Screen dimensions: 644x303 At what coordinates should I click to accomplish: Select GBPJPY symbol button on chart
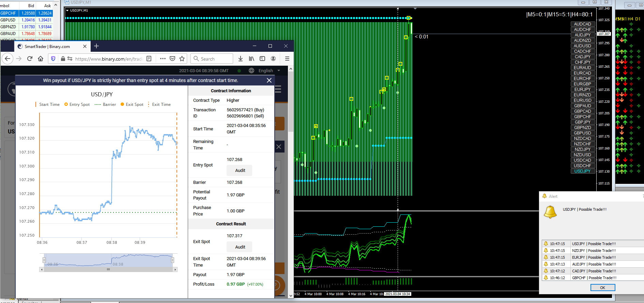tap(583, 122)
